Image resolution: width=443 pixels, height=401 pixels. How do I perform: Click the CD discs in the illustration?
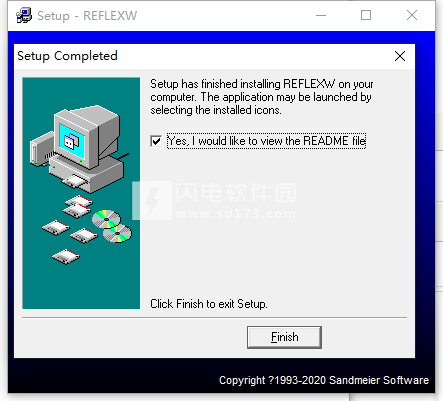coord(112,226)
